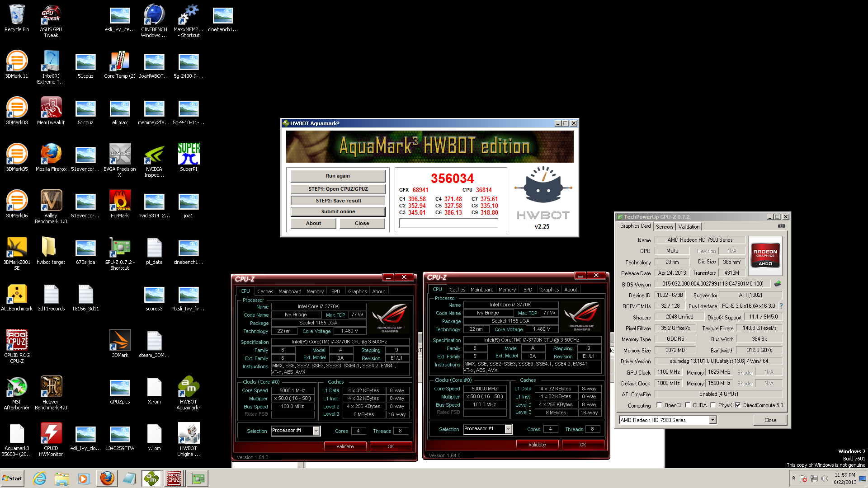
Task: Click Validate in left CPU-Z
Action: pos(345,446)
